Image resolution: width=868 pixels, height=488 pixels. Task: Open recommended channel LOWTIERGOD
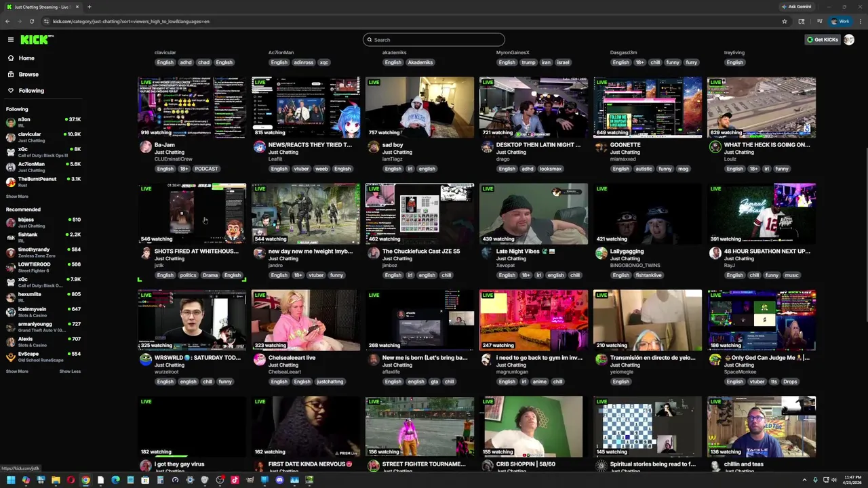click(43, 268)
